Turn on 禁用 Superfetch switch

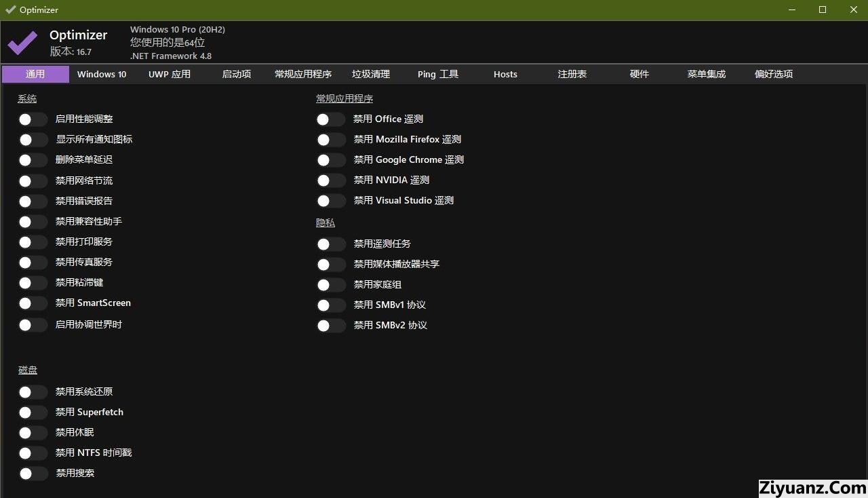33,413
